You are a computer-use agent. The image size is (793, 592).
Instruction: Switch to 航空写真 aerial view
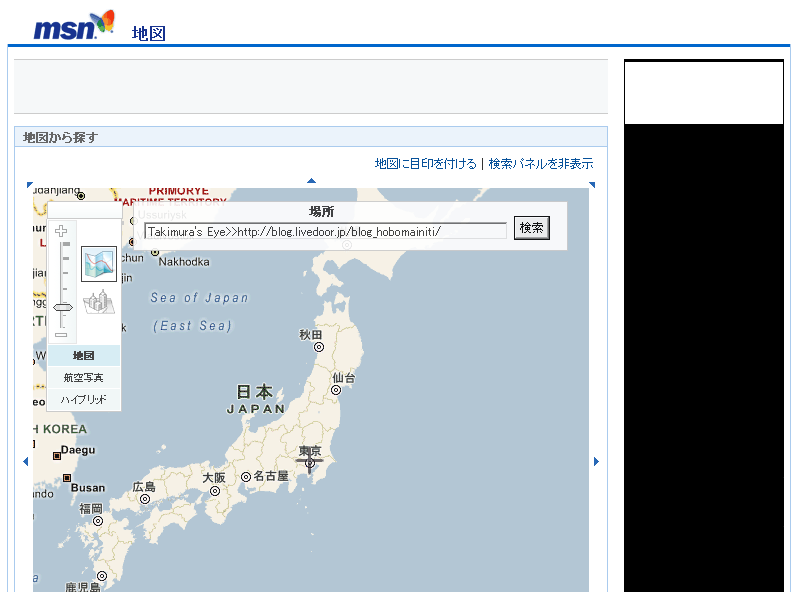83,378
